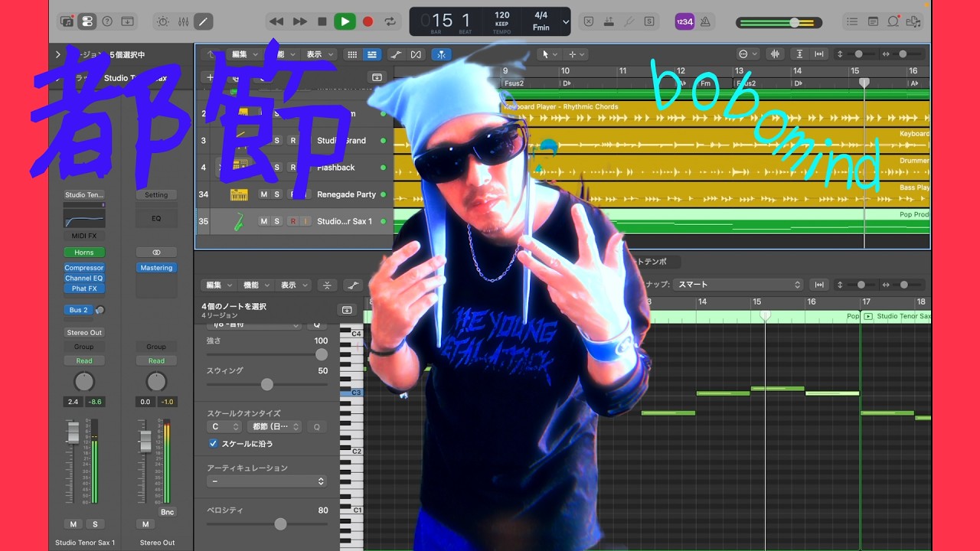Screen dimensions: 980x551
Task: Open the circled ellipsis options dropdown
Action: [x=747, y=54]
